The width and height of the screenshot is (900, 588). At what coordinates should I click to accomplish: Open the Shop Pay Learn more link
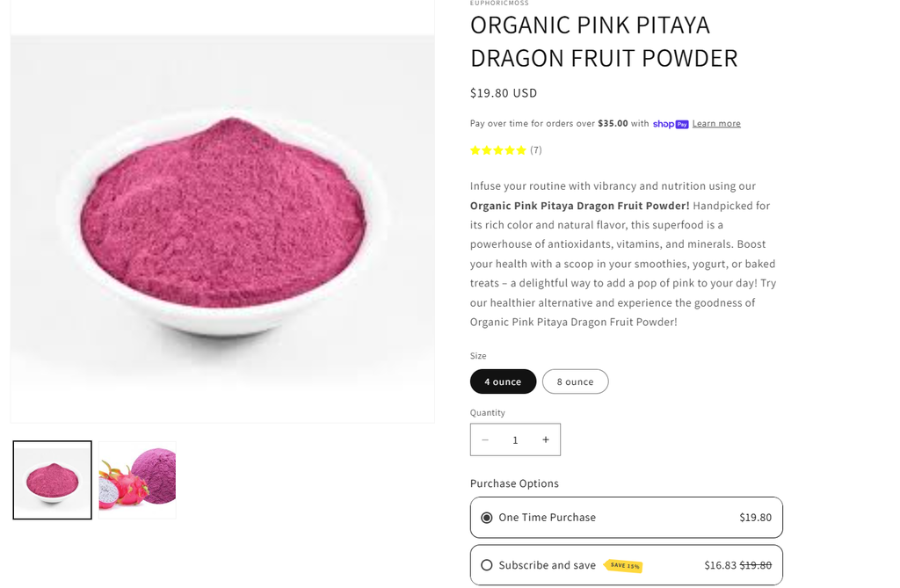pyautogui.click(x=716, y=124)
